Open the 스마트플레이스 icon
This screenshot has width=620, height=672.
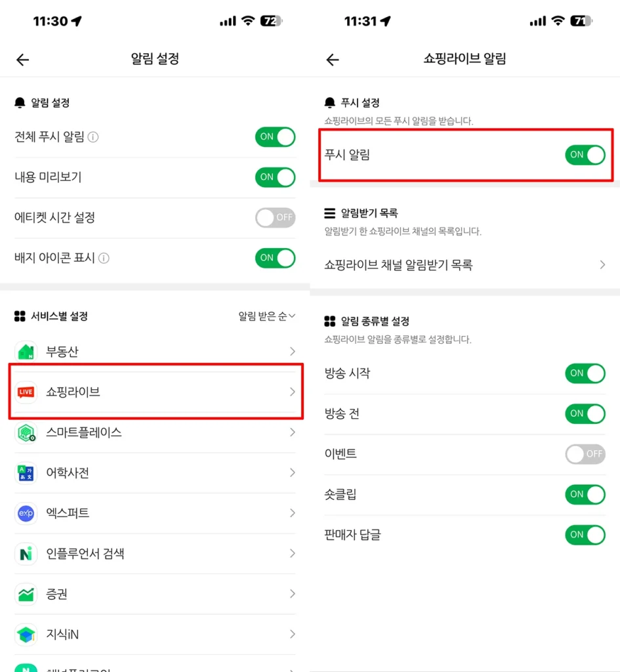[x=27, y=432]
